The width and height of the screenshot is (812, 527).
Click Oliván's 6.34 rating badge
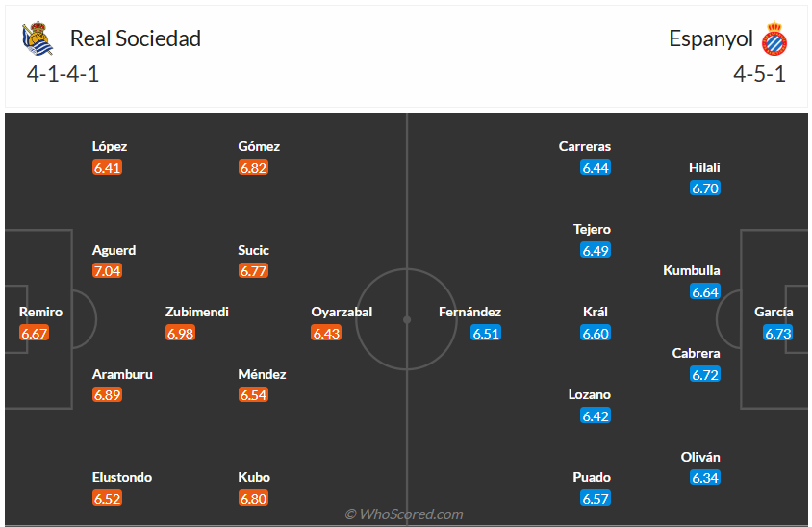pos(705,478)
